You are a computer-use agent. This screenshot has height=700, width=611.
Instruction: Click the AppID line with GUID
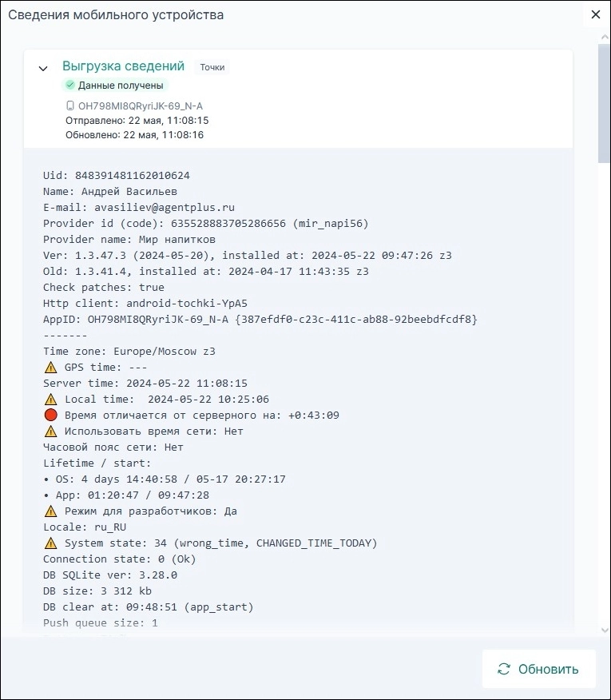(260, 320)
